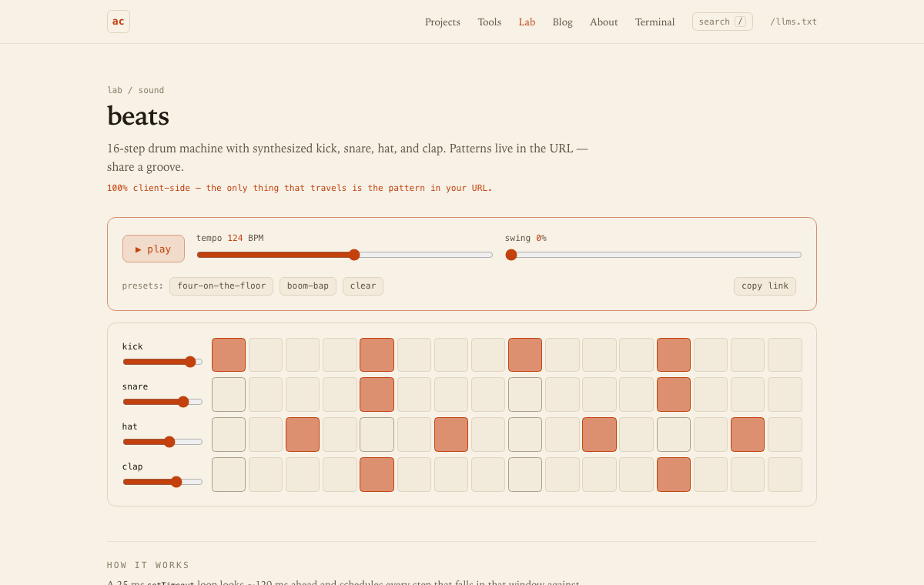Disable snare step 13

coord(674,394)
